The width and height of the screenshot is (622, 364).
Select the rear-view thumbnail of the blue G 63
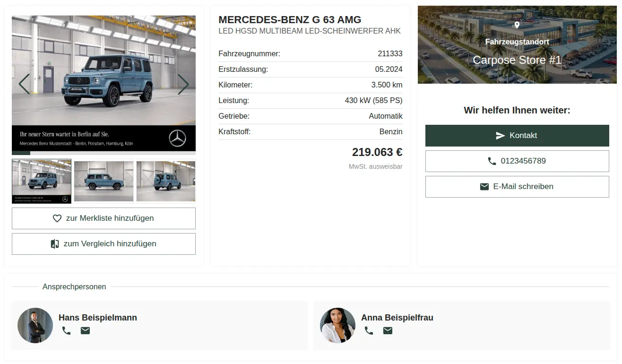point(165,181)
